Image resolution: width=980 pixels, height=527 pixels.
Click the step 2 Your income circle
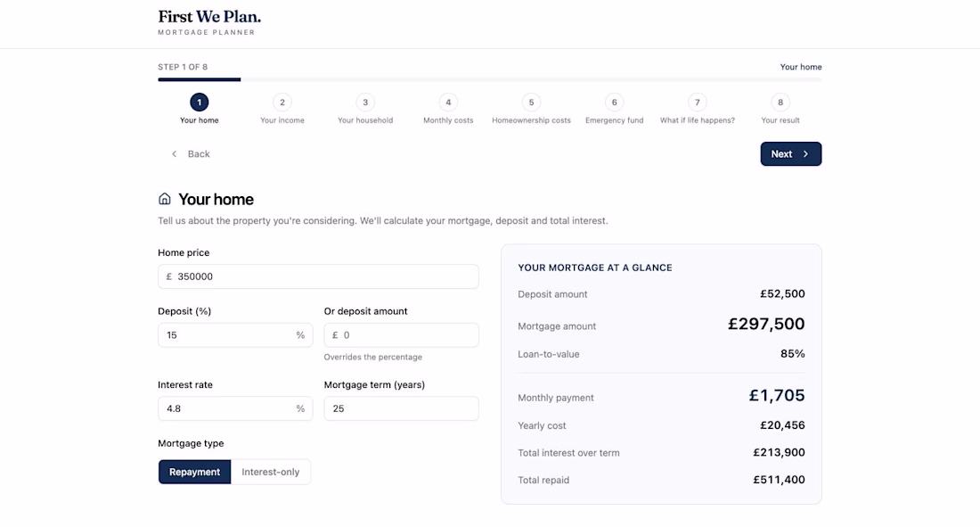click(282, 102)
